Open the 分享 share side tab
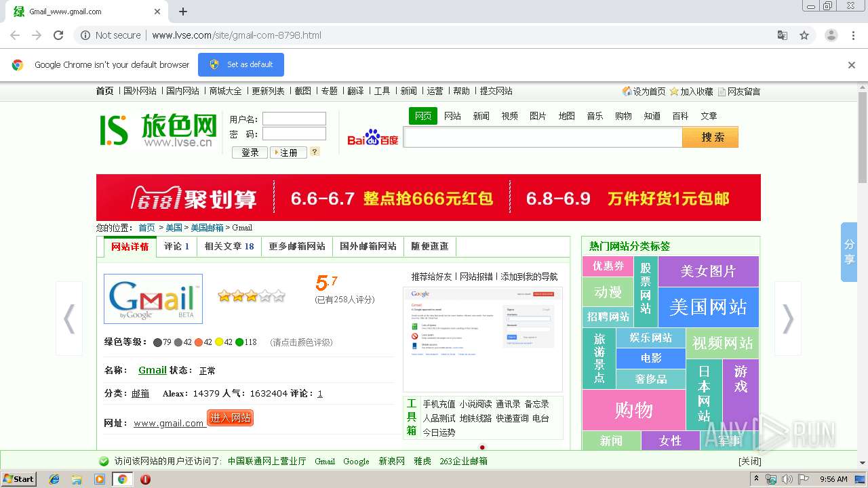868x488 pixels. (x=849, y=252)
